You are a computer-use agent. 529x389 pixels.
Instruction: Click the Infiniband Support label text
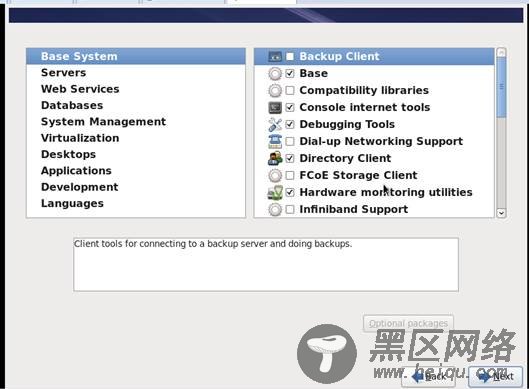tap(354, 209)
